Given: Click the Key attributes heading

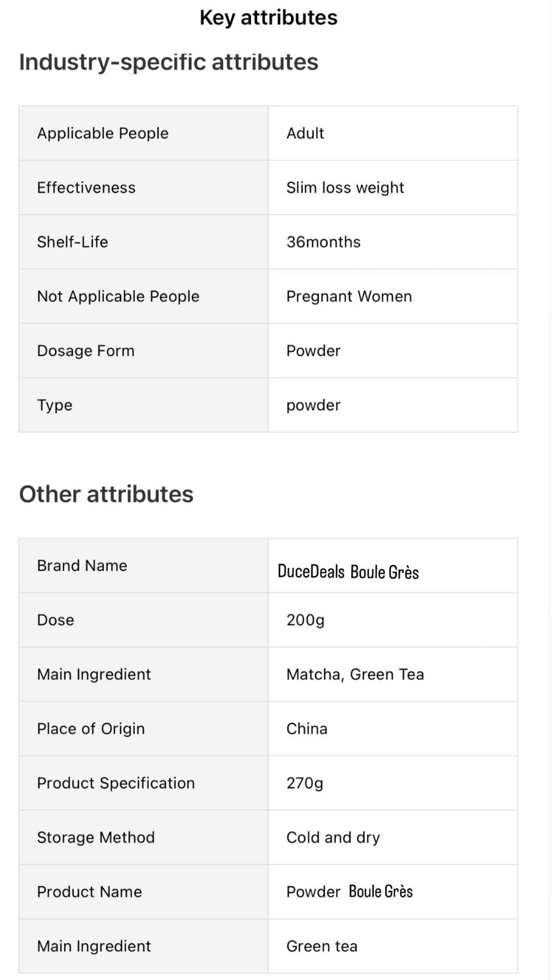Looking at the screenshot, I should tap(268, 18).
